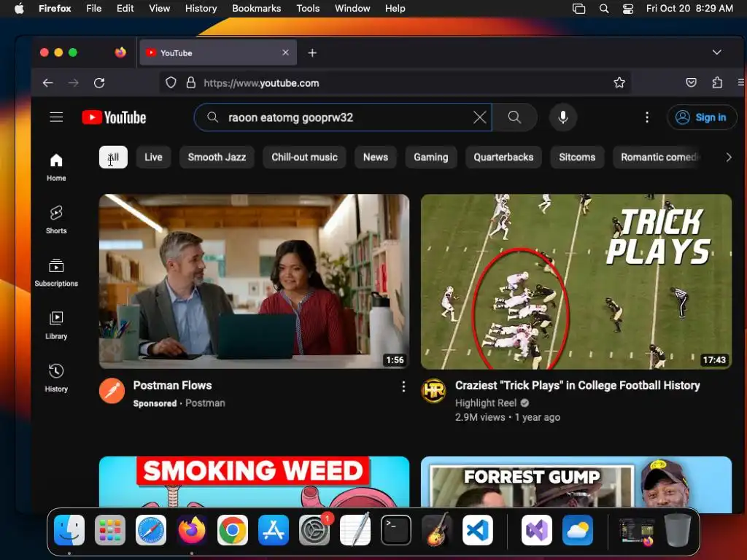Show more filter chips with right chevron
This screenshot has height=560, width=747.
(x=728, y=157)
